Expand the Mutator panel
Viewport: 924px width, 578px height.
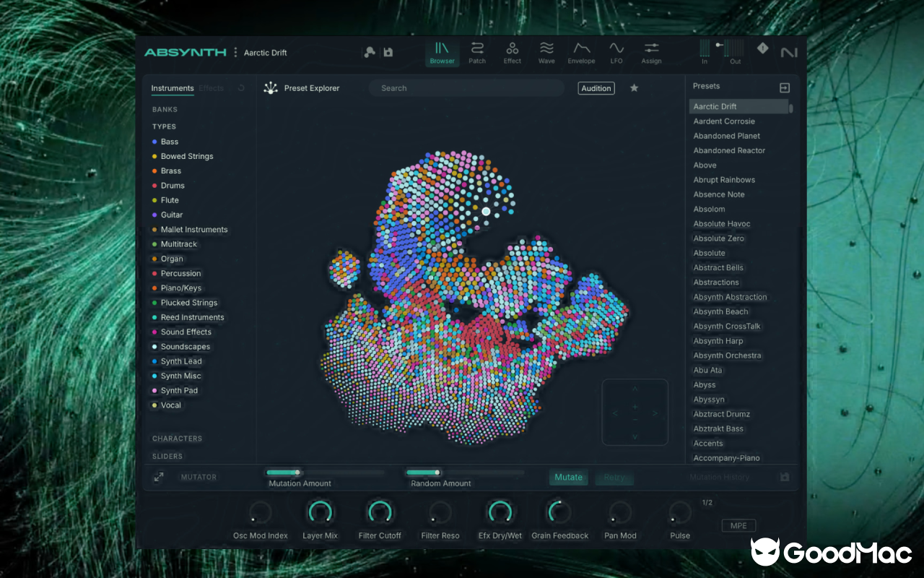158,477
